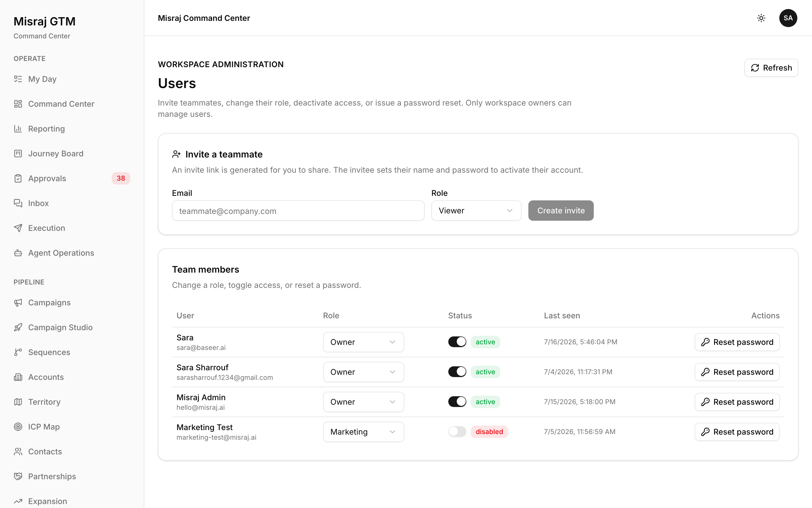812x508 pixels.
Task: Click the Agent Operations robot icon
Action: point(18,253)
